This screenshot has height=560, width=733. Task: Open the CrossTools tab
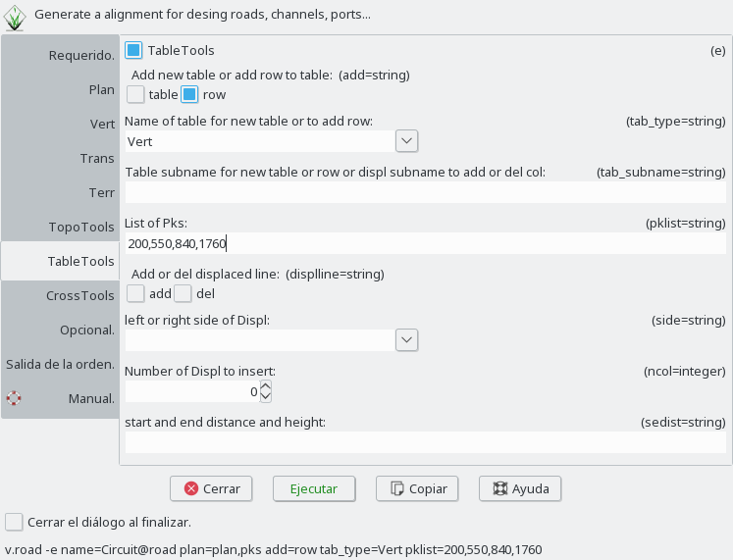coord(80,295)
